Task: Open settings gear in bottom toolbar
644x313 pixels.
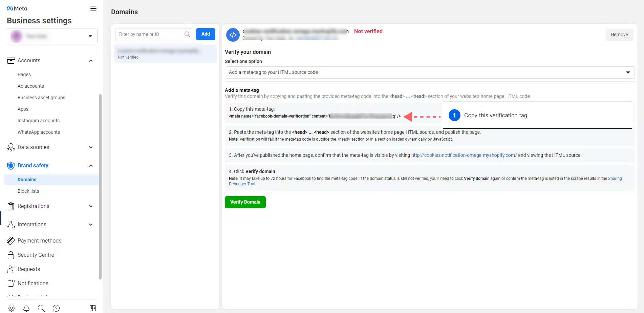Action: coord(12,308)
